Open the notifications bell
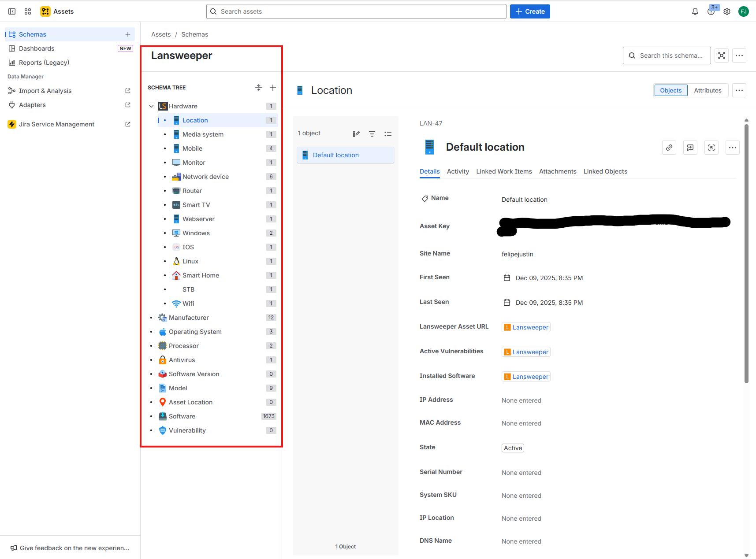 pyautogui.click(x=695, y=11)
